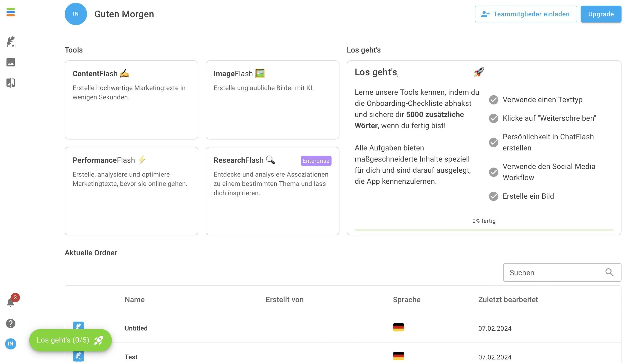The image size is (644, 363).
Task: Open the help question mark icon
Action: click(x=11, y=323)
